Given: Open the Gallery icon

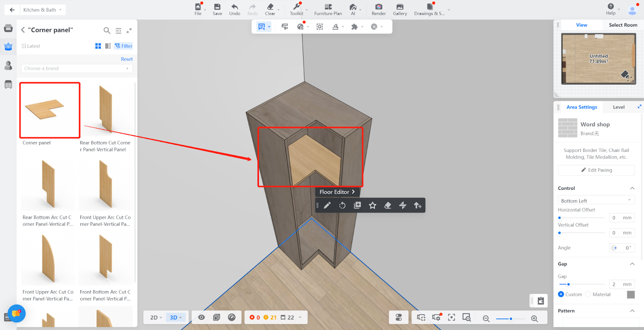Looking at the screenshot, I should point(400,7).
